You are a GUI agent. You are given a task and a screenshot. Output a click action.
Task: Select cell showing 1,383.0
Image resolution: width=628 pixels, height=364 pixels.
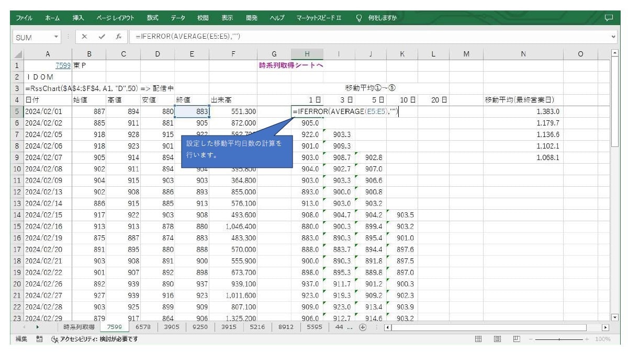coord(523,111)
